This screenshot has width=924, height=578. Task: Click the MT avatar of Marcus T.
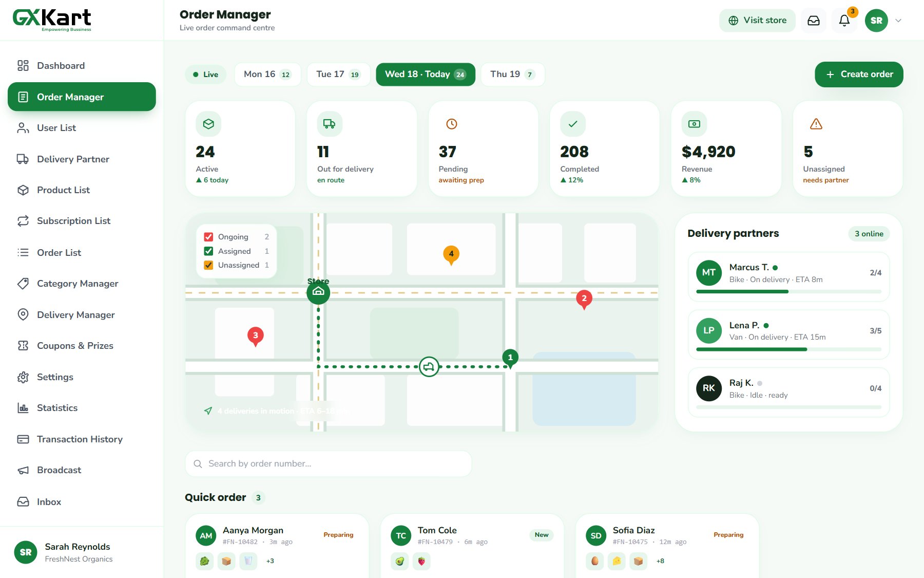pyautogui.click(x=709, y=273)
